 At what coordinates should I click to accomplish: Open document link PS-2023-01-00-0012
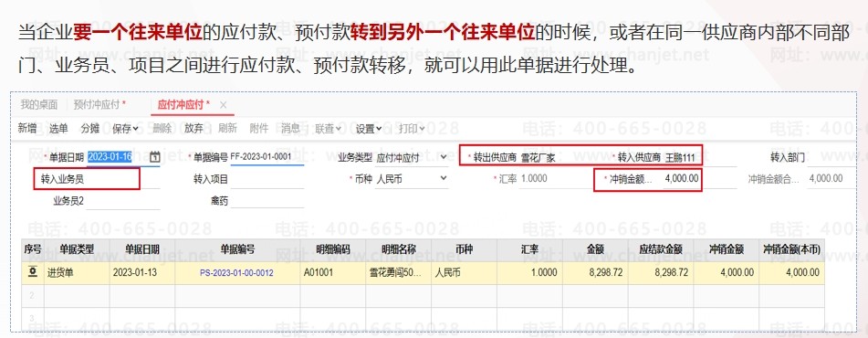point(236,272)
